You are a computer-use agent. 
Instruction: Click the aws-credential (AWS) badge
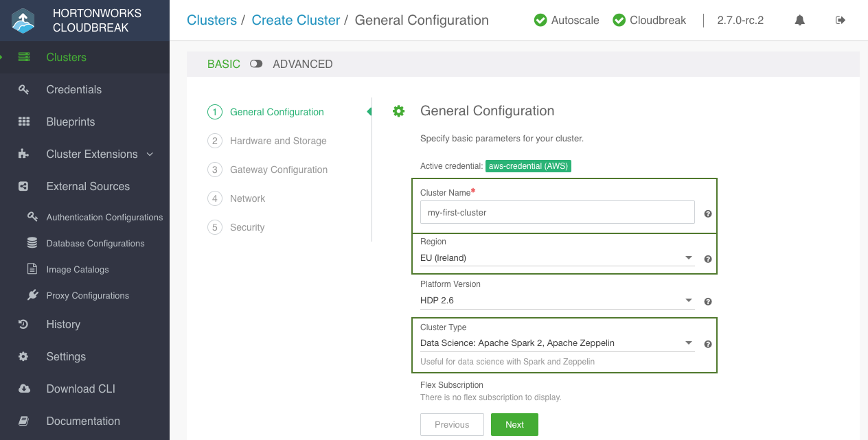tap(529, 166)
